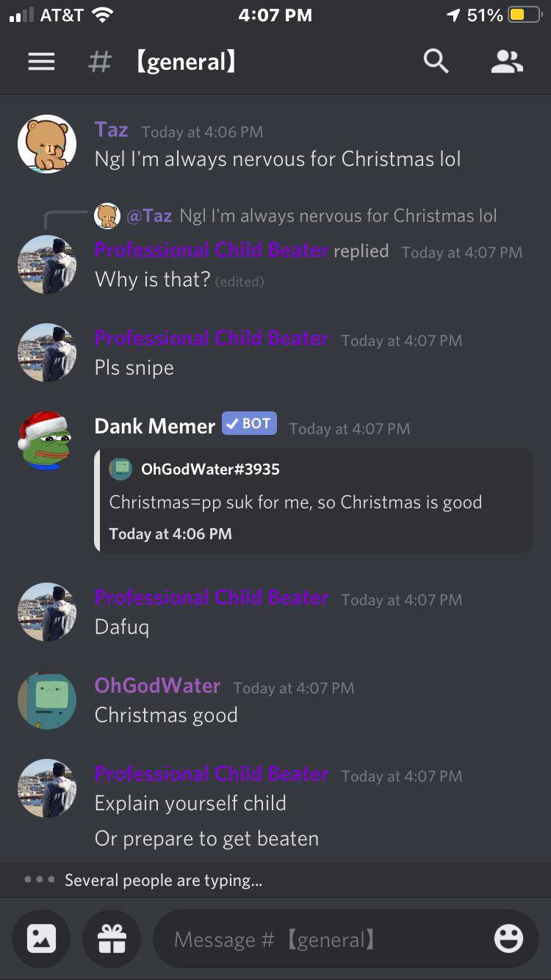This screenshot has width=551, height=980.
Task: Tap the Message #general input field
Action: 345,939
